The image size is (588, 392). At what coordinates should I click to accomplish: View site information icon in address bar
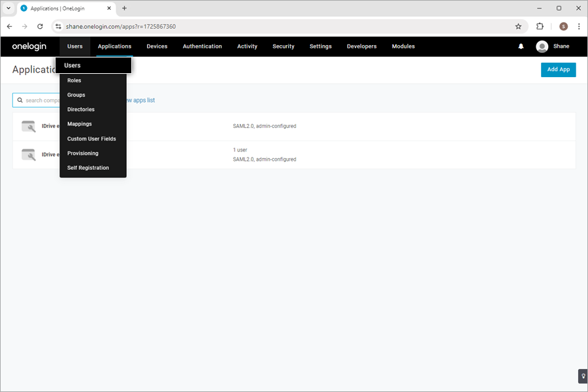[58, 26]
